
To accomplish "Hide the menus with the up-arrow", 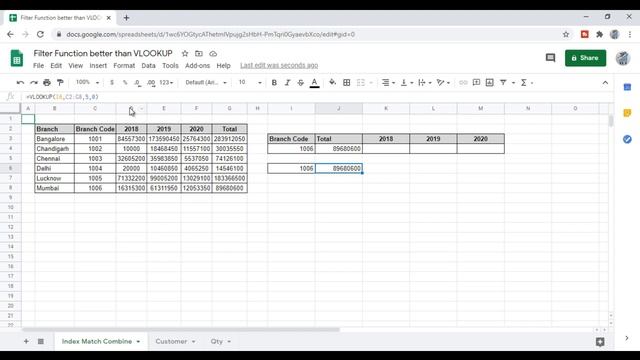I will 605,83.
